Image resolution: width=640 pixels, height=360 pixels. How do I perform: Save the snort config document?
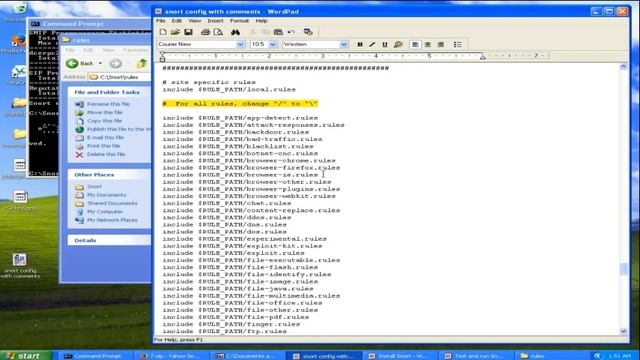[188, 32]
